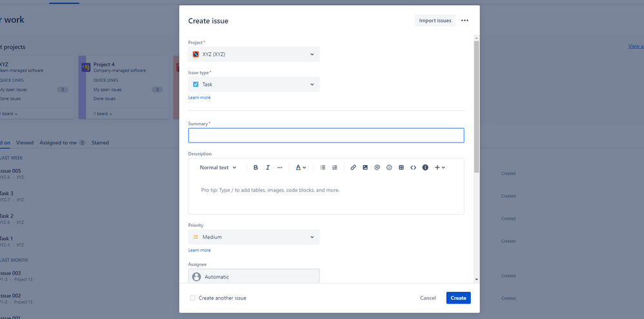Open Done issues in Project 4

(x=104, y=99)
